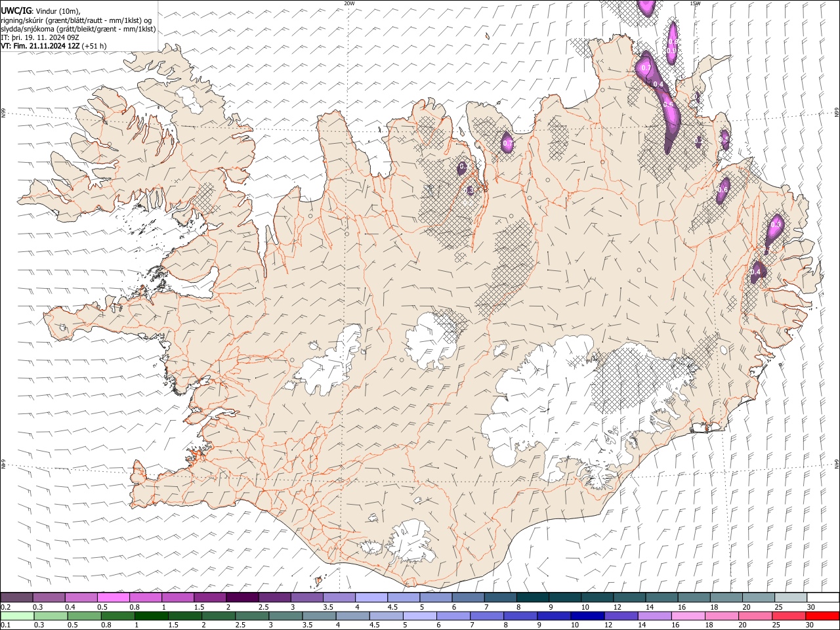Click the darkest purple snow swatch between 2 and 2.5
840x630 pixels.
pos(241,597)
